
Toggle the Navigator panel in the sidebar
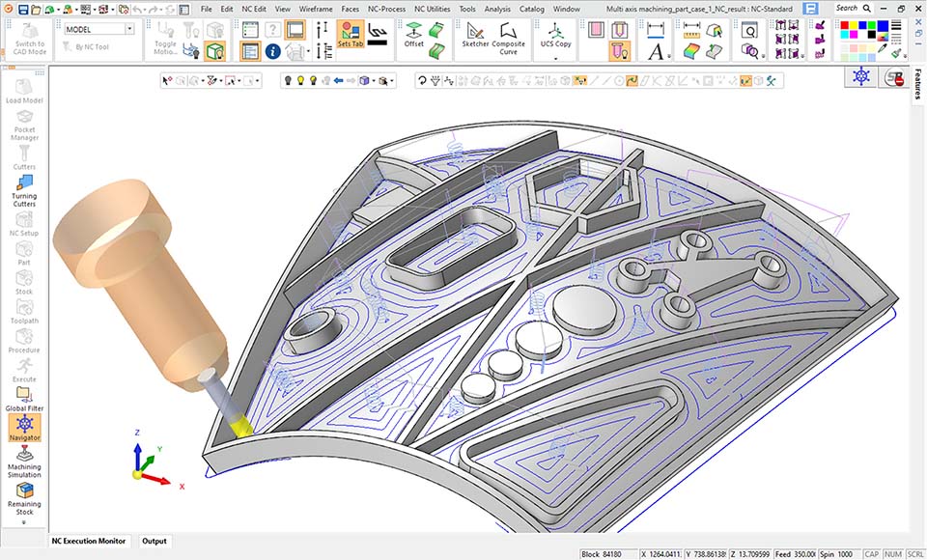[x=24, y=427]
